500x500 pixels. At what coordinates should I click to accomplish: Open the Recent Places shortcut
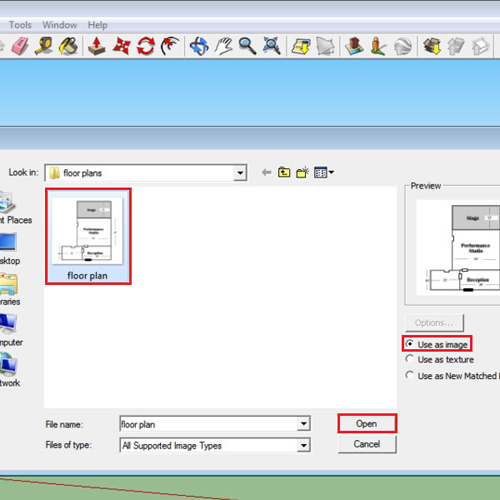click(x=15, y=208)
